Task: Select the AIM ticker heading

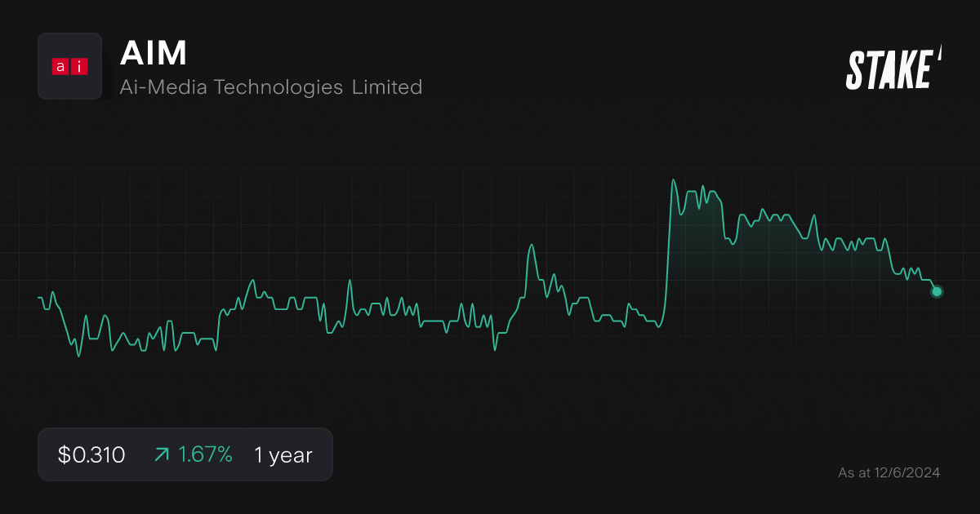Action: click(x=154, y=53)
